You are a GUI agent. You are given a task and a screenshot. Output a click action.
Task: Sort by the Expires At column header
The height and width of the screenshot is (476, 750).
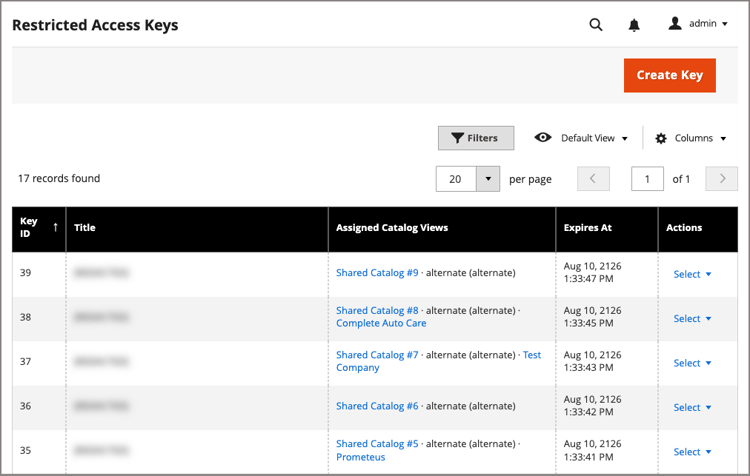pyautogui.click(x=607, y=230)
